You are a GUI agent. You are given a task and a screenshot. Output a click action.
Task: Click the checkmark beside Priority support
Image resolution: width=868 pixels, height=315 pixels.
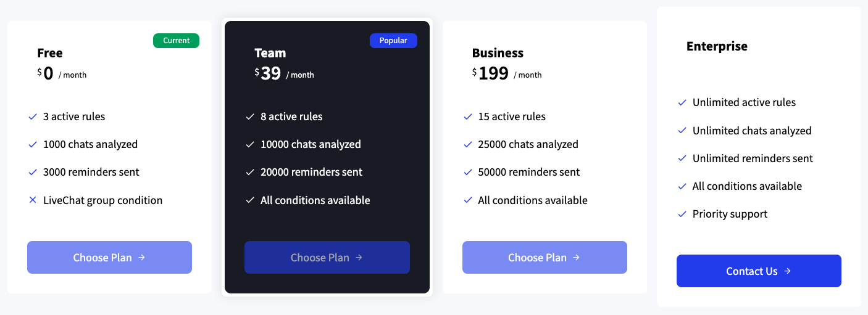682,214
